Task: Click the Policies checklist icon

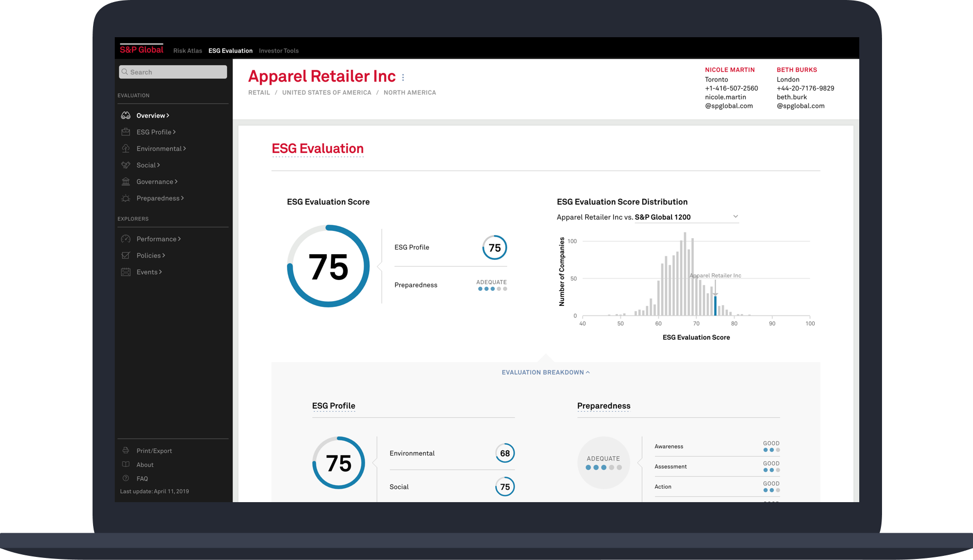Action: 126,255
